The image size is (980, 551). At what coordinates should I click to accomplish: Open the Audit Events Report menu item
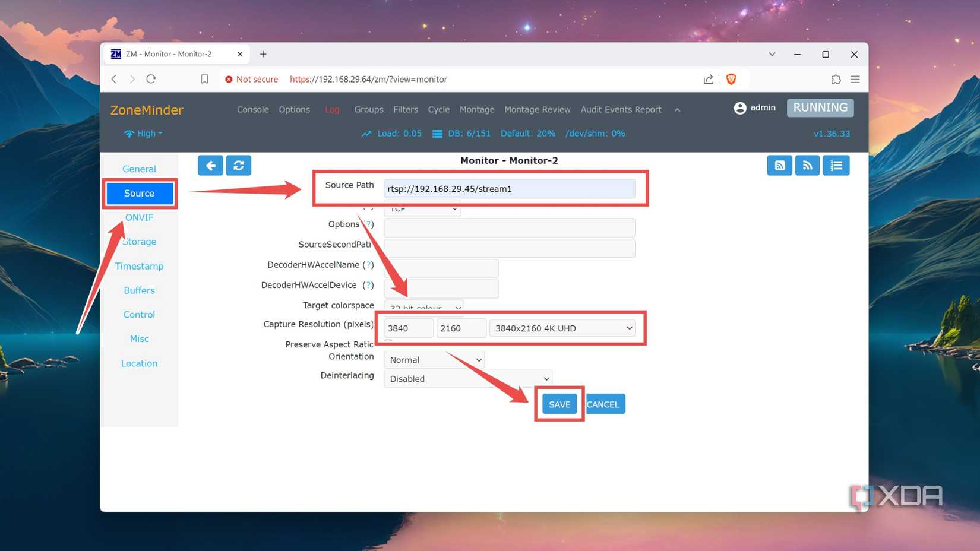[x=621, y=110]
